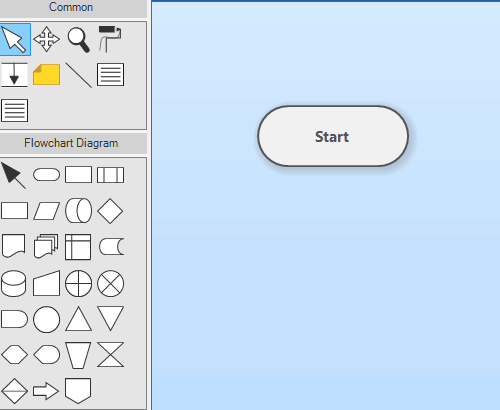500x410 pixels.
Task: Select the predefined process shape with side bars
Action: pyautogui.click(x=111, y=175)
